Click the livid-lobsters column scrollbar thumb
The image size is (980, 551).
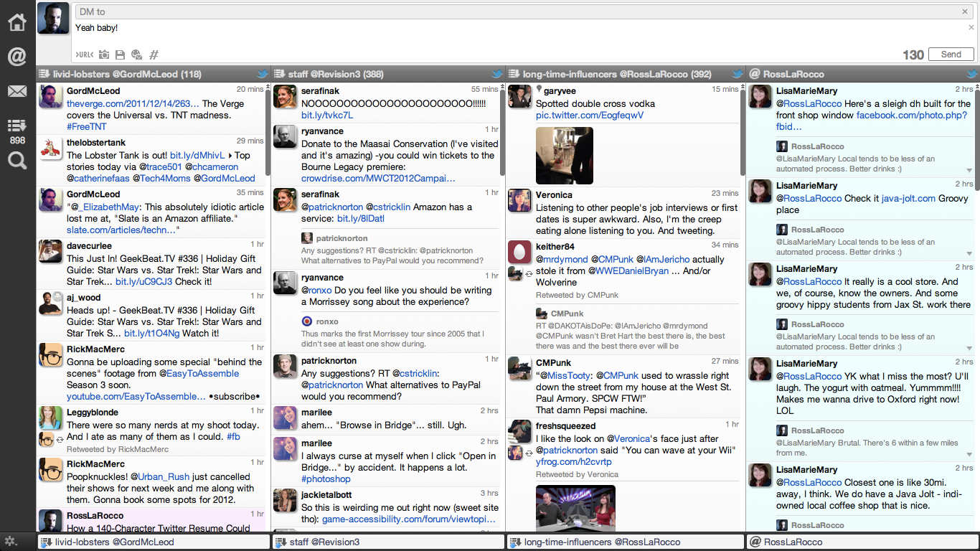[x=268, y=133]
